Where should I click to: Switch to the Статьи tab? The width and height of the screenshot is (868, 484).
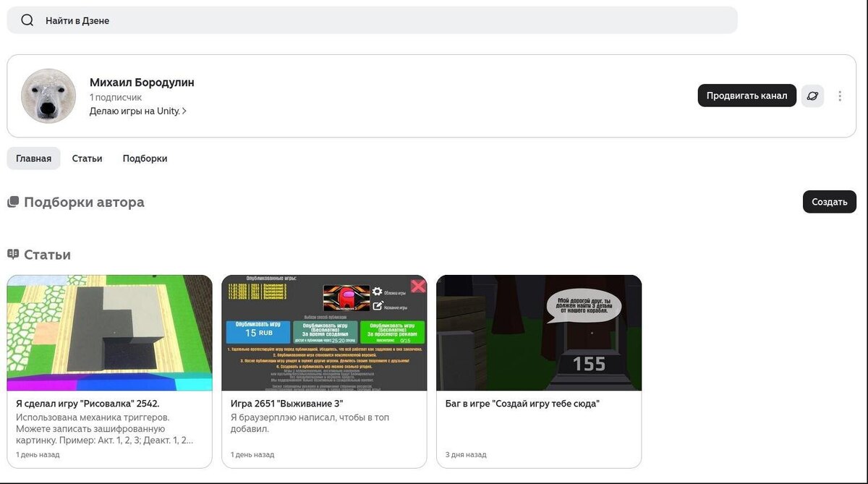point(87,158)
